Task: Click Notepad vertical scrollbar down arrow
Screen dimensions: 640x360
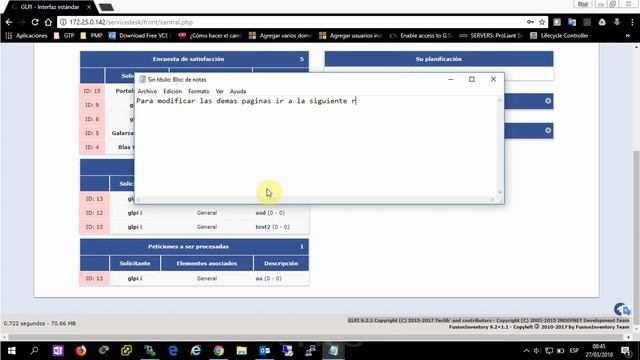Action: [500, 192]
